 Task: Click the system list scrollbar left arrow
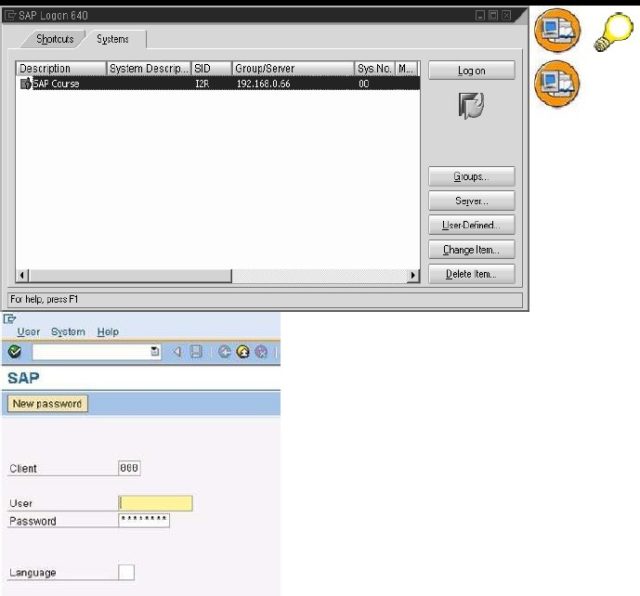pyautogui.click(x=22, y=276)
